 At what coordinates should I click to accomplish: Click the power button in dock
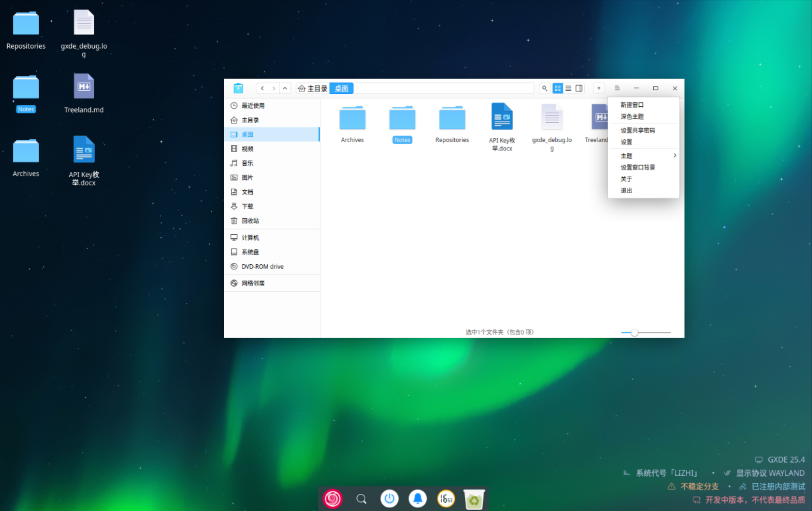click(389, 499)
